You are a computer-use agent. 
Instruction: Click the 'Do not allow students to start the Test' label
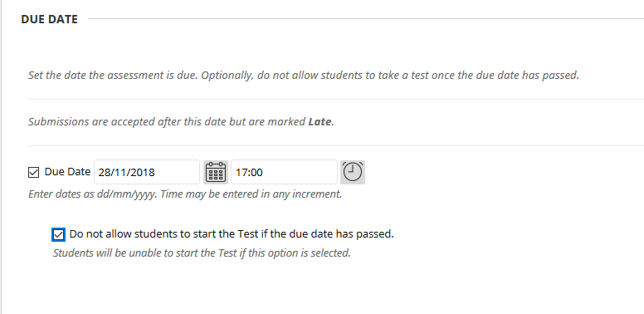[x=232, y=234]
